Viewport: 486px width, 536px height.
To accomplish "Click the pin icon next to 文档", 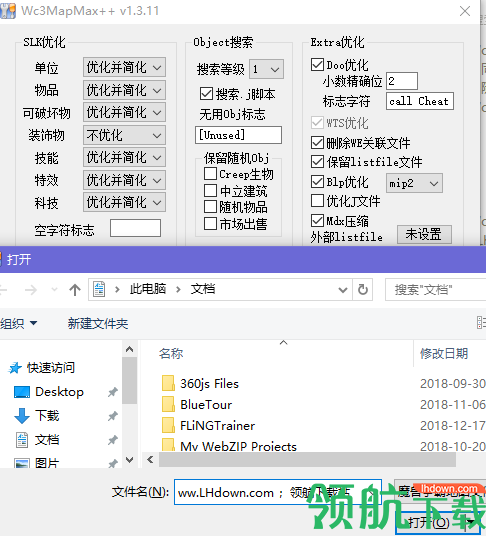I will click(112, 440).
